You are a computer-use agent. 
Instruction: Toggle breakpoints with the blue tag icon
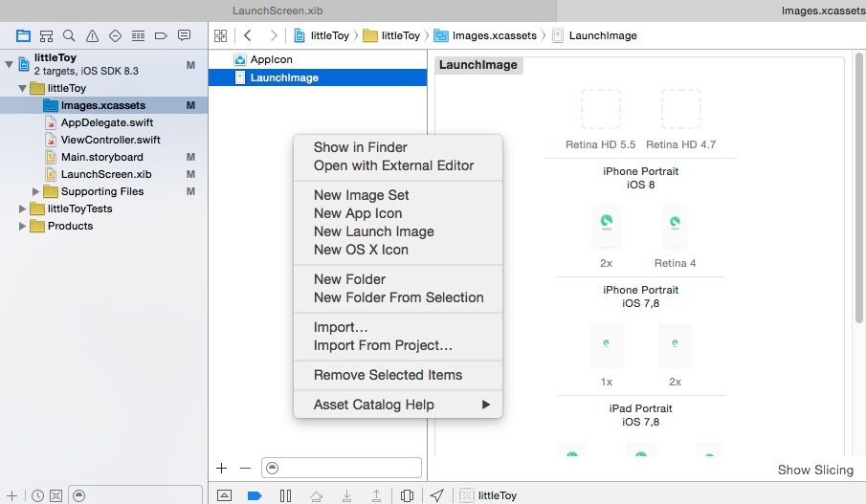click(x=255, y=495)
